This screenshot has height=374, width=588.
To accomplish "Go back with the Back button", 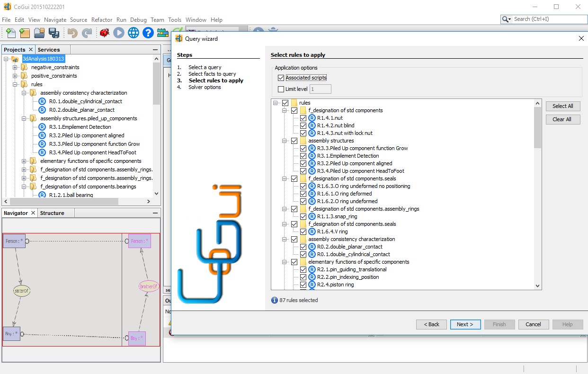I will 431,324.
